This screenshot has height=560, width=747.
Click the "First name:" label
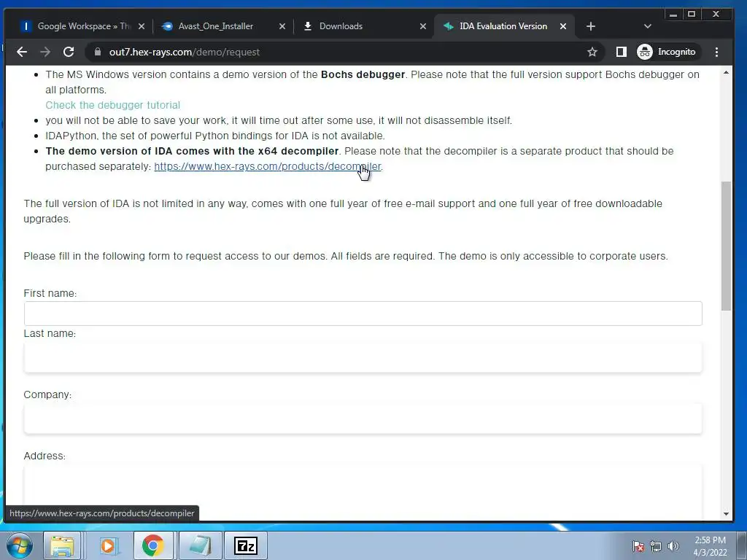[50, 293]
